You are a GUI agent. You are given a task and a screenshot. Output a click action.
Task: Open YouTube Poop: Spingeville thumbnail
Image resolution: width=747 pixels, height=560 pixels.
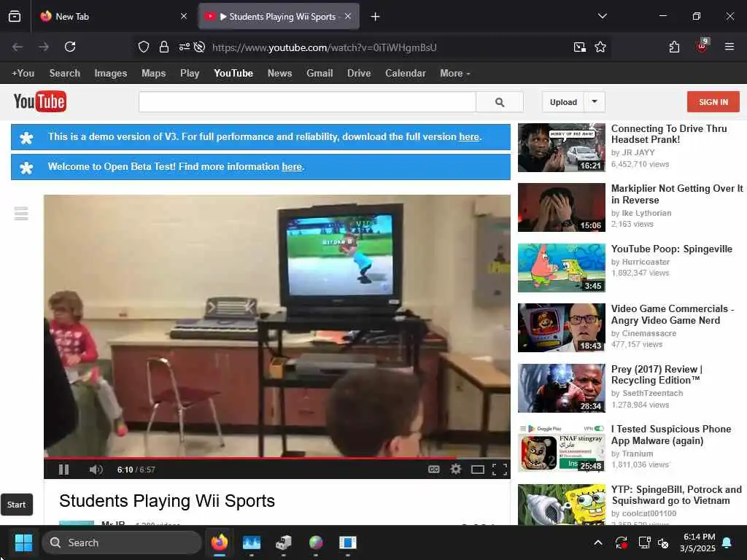[561, 268]
